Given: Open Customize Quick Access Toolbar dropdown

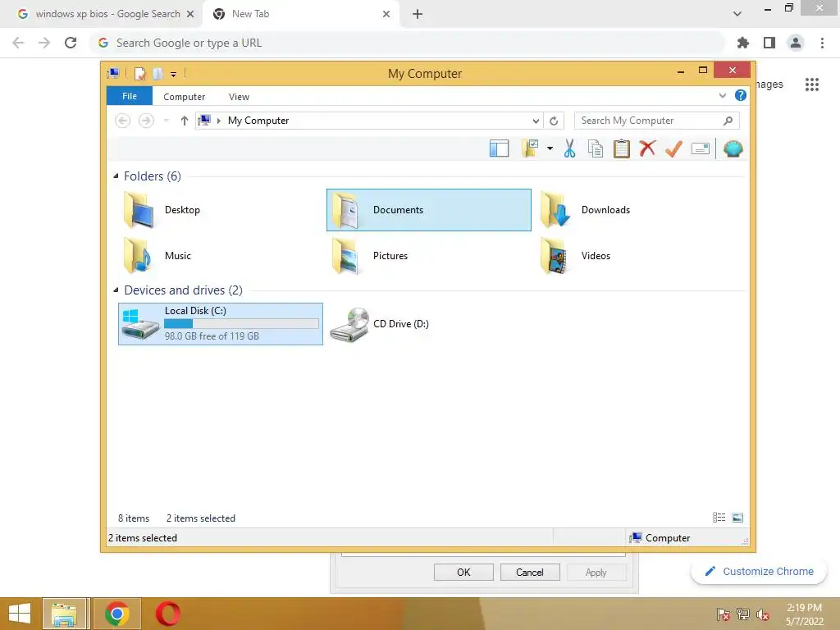Looking at the screenshot, I should (174, 74).
